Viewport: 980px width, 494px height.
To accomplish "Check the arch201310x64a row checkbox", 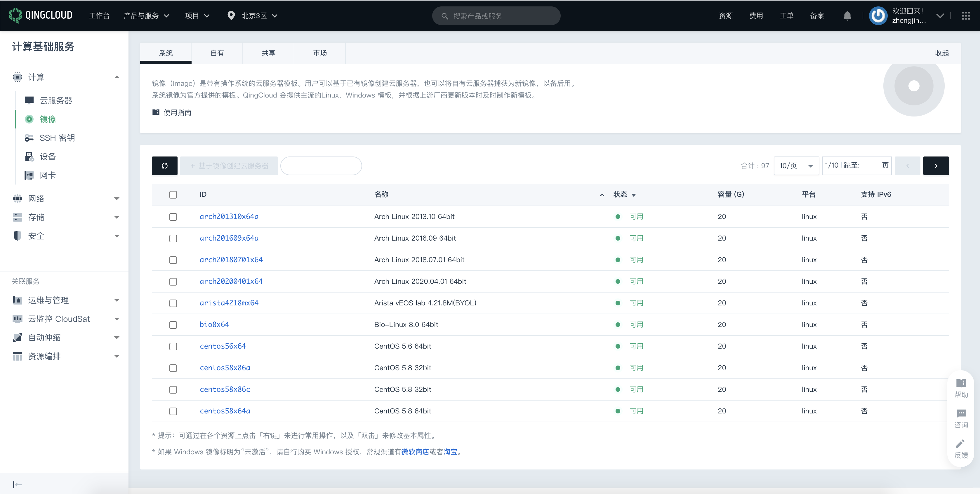I will [173, 217].
